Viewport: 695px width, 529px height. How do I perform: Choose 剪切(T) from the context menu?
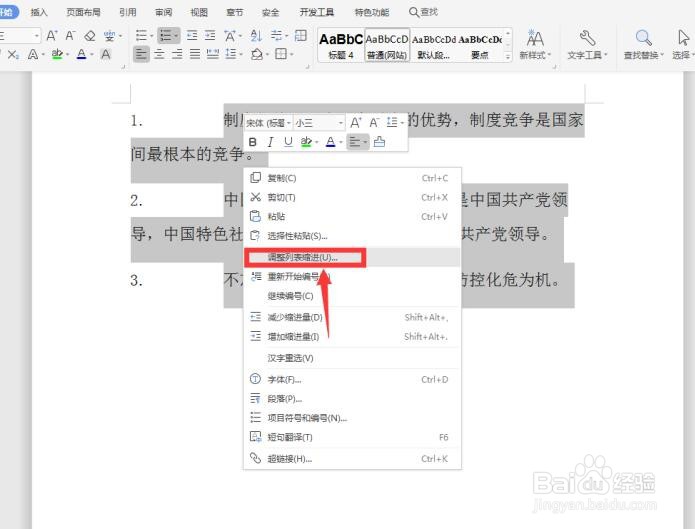click(352, 197)
